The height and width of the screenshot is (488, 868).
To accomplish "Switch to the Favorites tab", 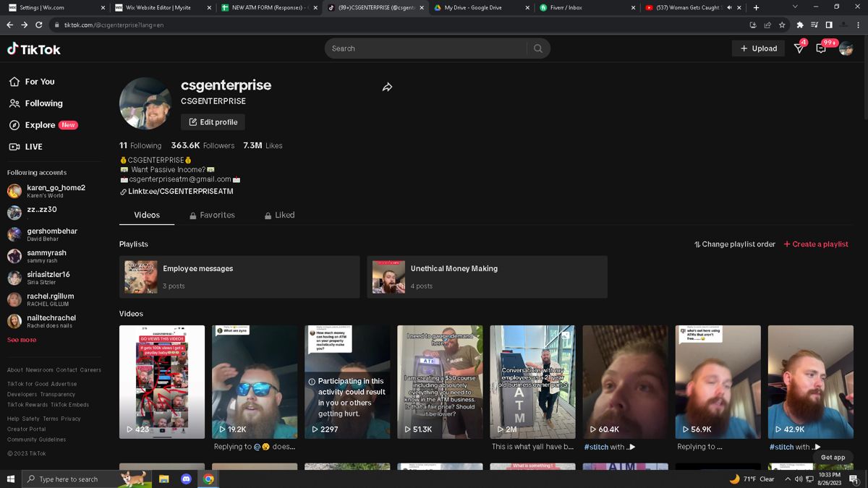I will click(212, 215).
